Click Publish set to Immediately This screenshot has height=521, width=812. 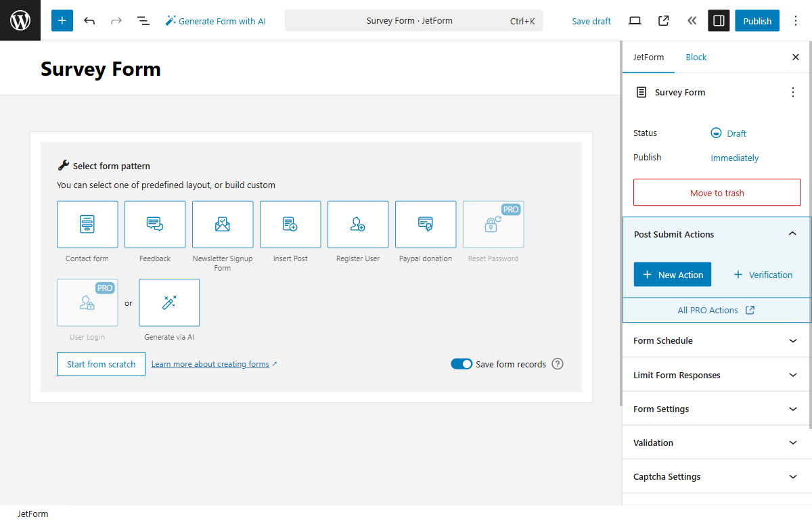(x=734, y=157)
